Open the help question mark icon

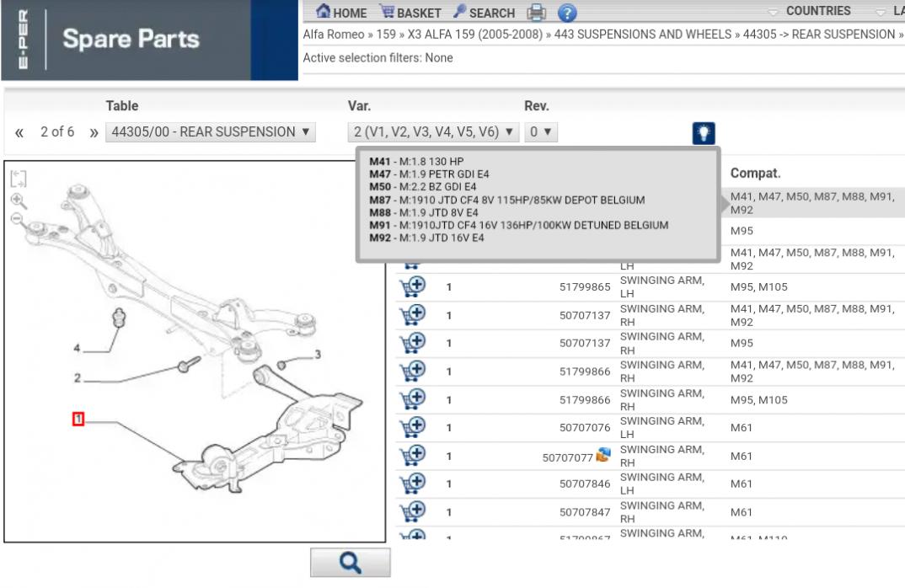click(567, 13)
